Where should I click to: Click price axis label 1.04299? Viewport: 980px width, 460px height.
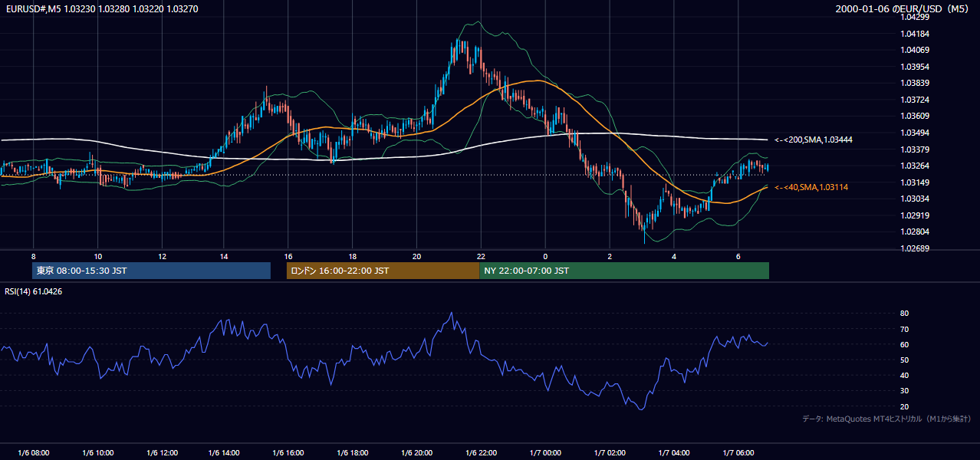916,17
